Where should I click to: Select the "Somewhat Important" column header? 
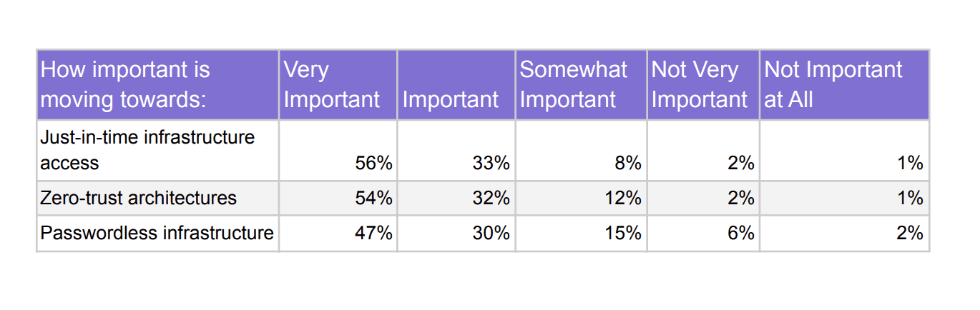click(x=581, y=84)
